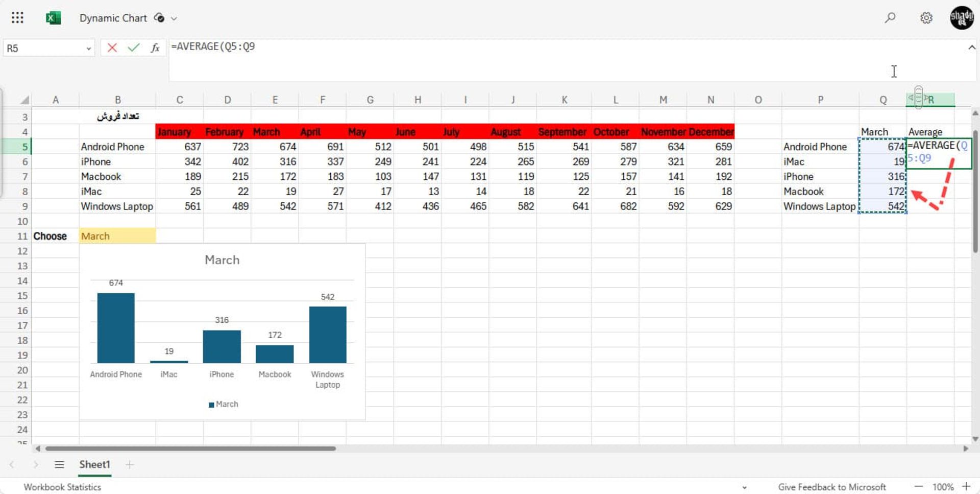Click the Windows Laptop bar in chart
Viewport: 980px width, 494px height.
pos(328,335)
